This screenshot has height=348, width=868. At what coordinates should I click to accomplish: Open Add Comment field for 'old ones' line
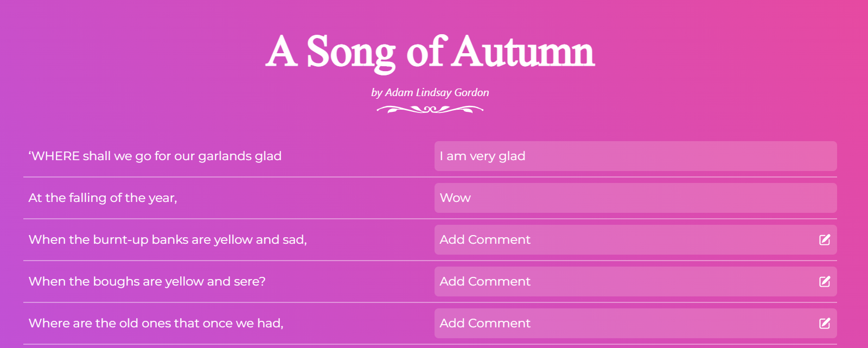(x=624, y=323)
